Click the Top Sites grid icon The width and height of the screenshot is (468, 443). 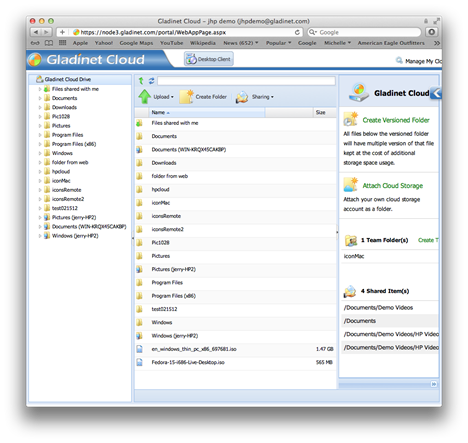pos(62,43)
